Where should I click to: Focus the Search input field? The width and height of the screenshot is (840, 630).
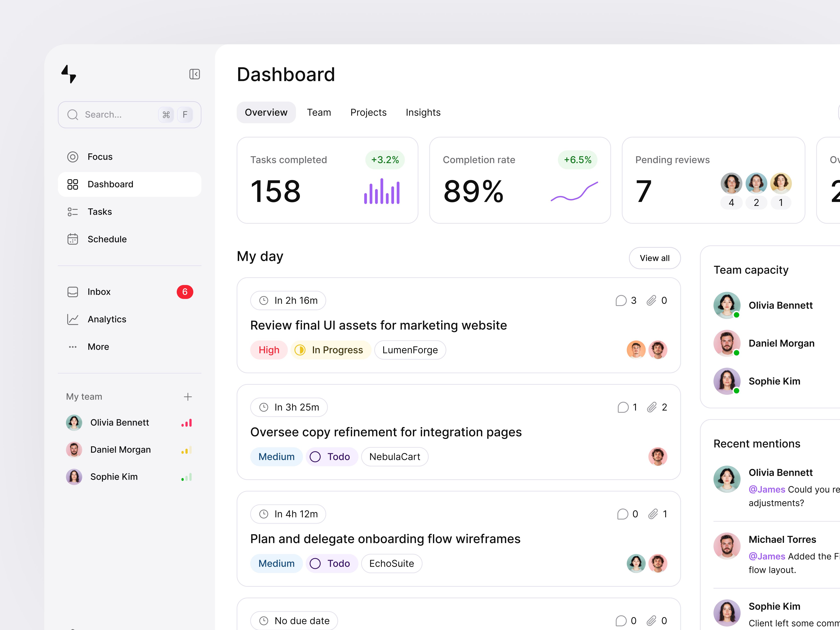tap(114, 115)
